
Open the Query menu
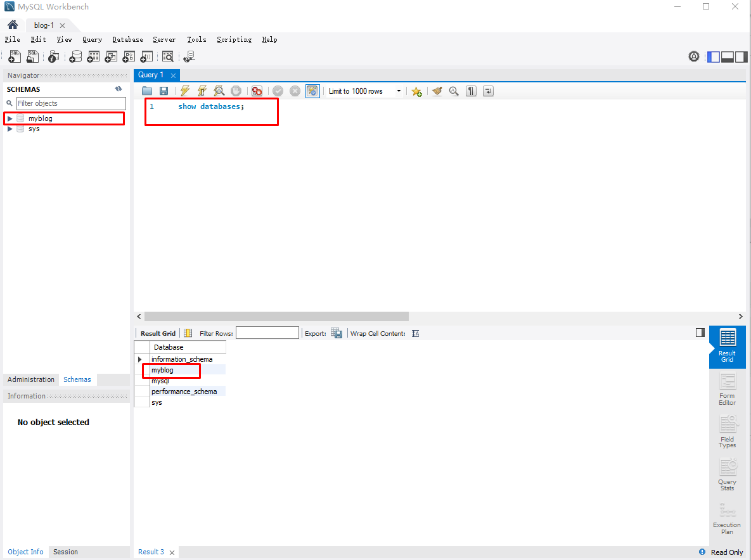pos(92,39)
